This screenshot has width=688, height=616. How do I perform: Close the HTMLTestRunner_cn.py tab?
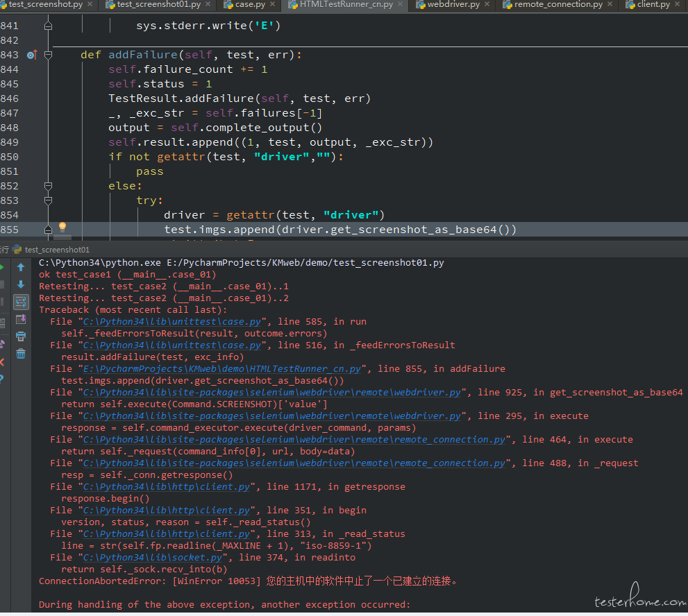pos(400,4)
